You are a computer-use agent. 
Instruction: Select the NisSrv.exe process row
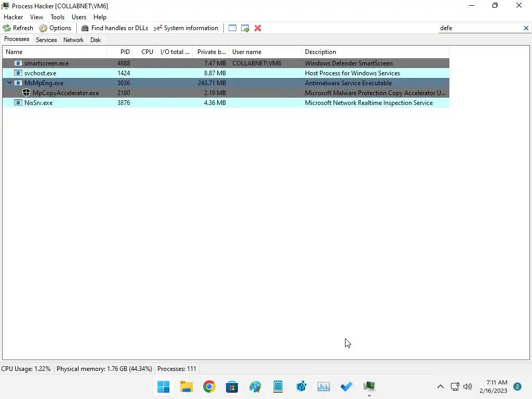pyautogui.click(x=226, y=102)
